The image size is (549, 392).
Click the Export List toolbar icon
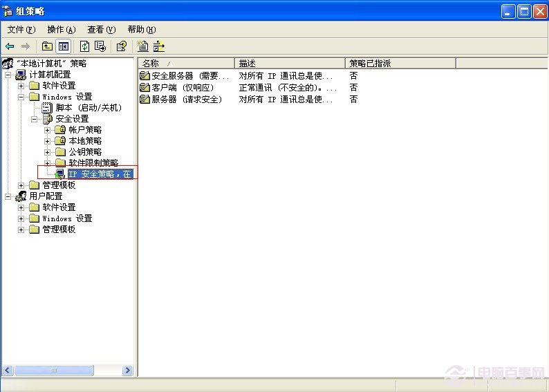tap(100, 46)
